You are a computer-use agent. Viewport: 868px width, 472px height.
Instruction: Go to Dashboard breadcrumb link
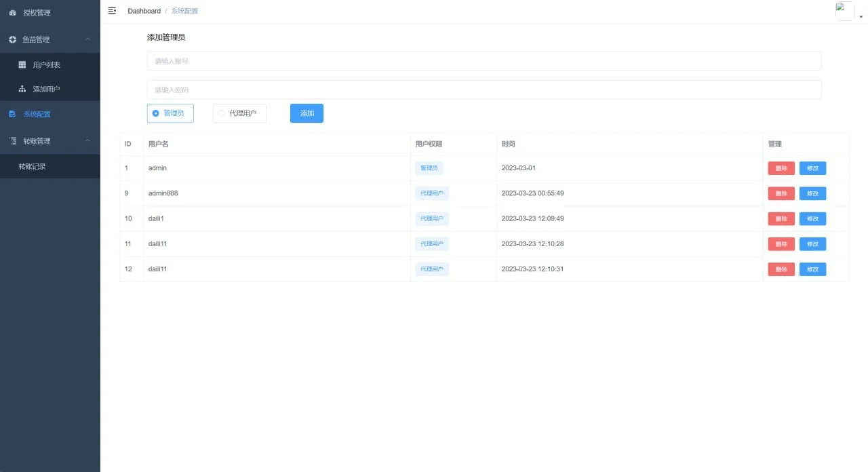click(144, 11)
